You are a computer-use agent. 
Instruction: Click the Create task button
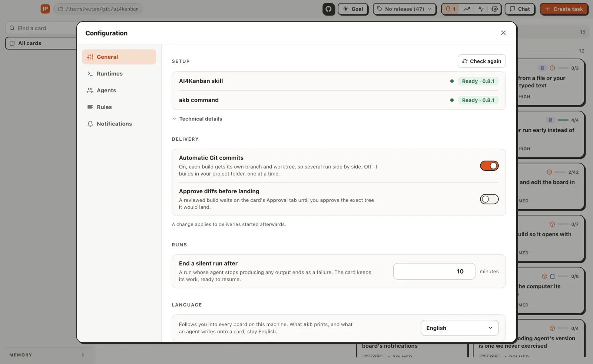[564, 9]
